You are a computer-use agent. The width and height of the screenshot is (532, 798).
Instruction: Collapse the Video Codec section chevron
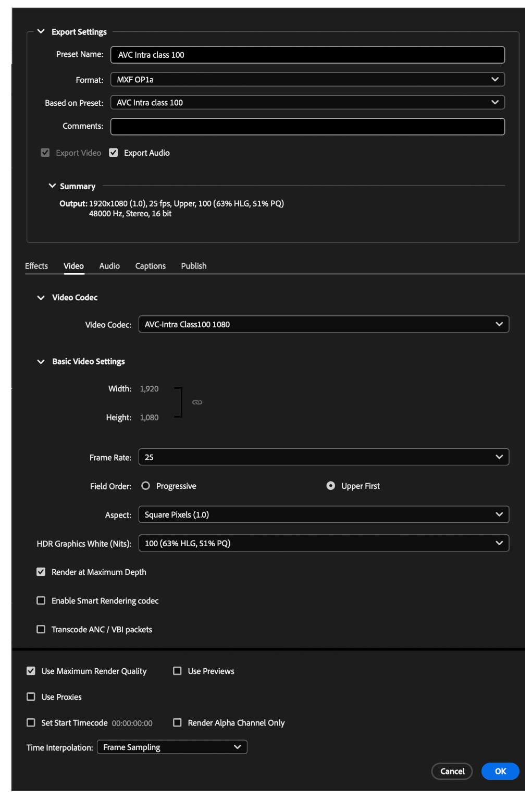(41, 298)
